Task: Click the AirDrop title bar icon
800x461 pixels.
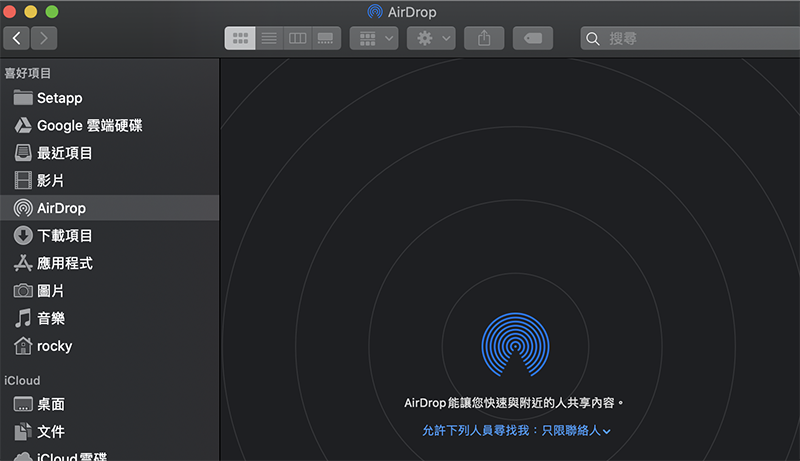Action: (x=375, y=12)
